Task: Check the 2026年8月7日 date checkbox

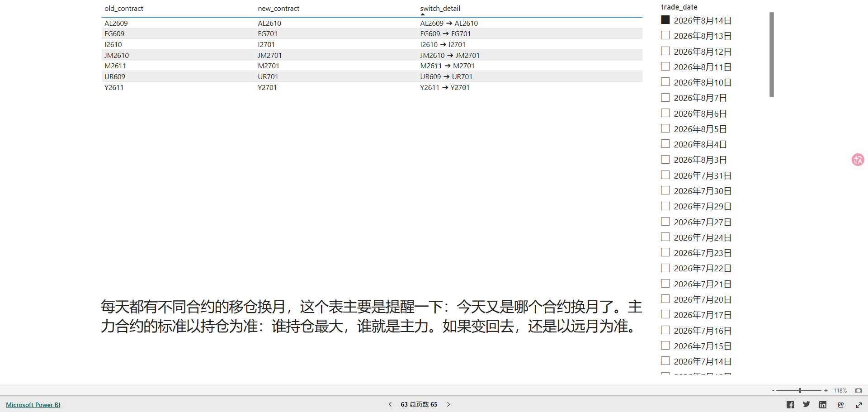Action: (665, 97)
